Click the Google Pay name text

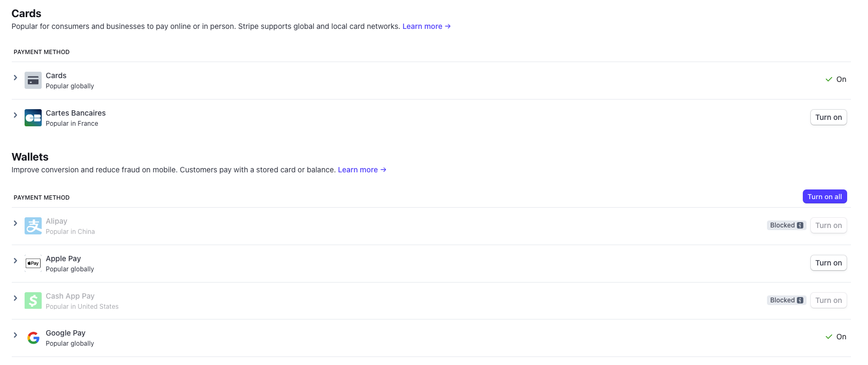point(66,333)
